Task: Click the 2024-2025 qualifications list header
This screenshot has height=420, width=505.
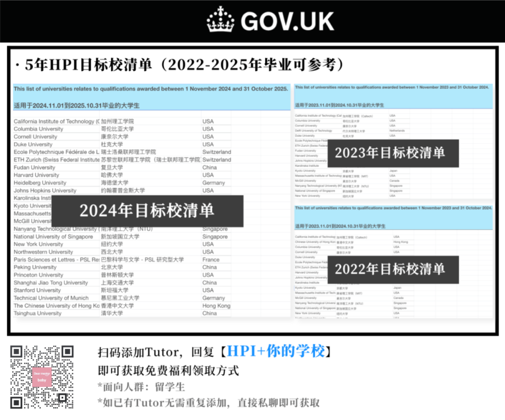Action: 151,88
